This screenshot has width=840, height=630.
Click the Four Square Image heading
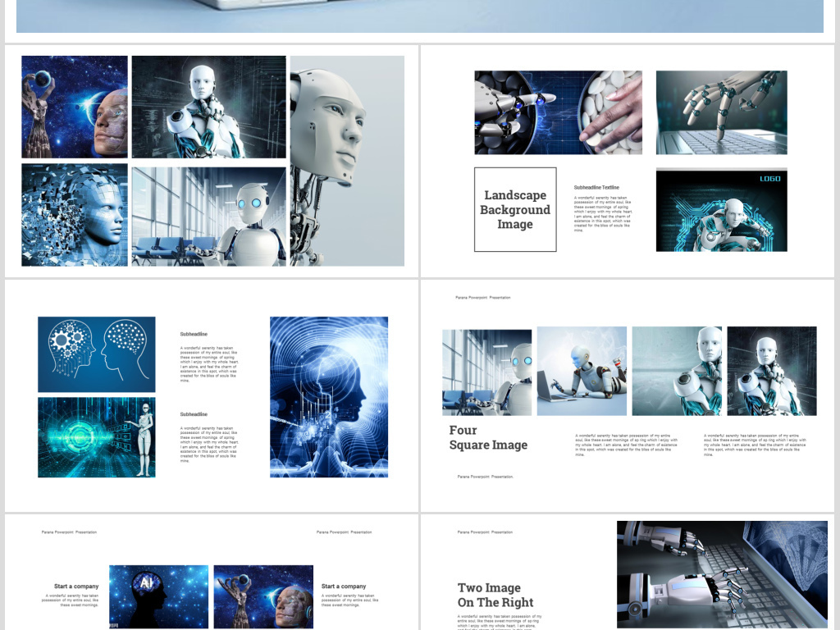pyautogui.click(x=489, y=437)
